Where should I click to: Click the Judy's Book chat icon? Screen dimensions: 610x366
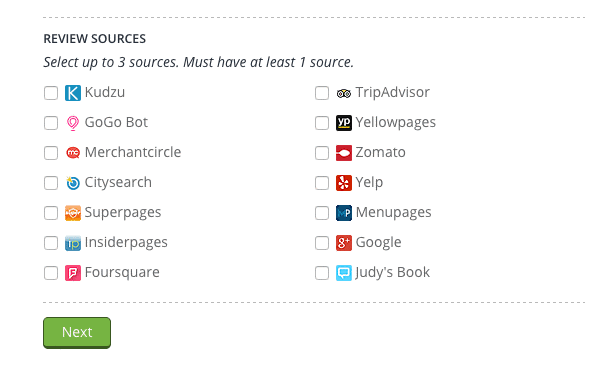pos(344,273)
